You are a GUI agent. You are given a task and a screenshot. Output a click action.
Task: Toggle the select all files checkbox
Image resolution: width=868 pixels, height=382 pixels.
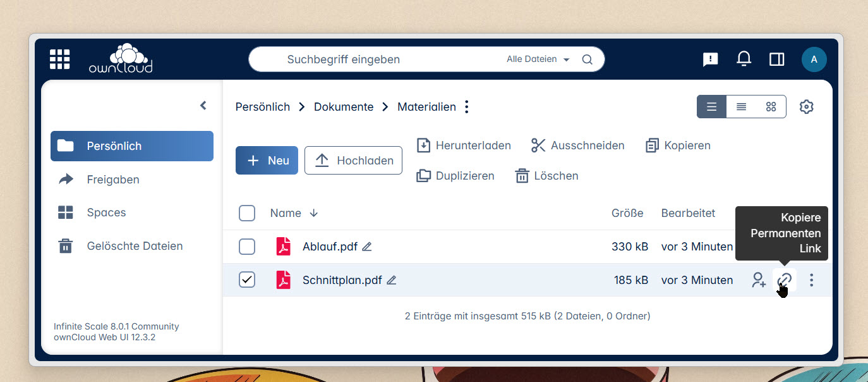[x=247, y=213]
